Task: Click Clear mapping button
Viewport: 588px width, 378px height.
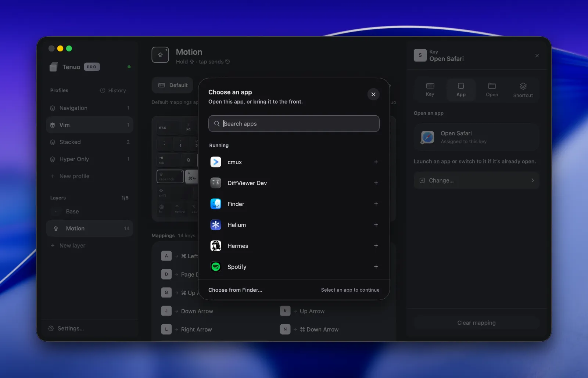Action: coord(476,323)
